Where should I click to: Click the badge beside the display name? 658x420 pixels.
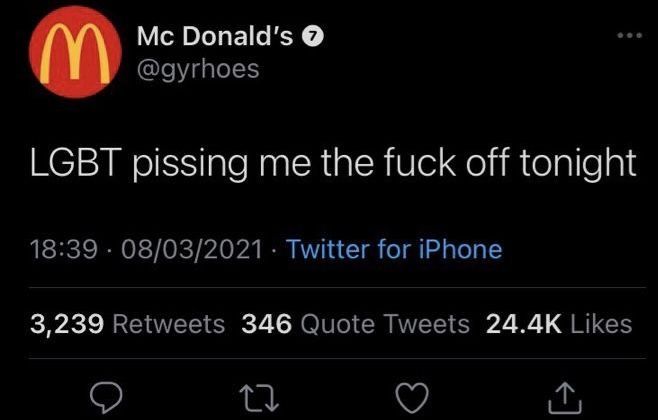coord(313,38)
